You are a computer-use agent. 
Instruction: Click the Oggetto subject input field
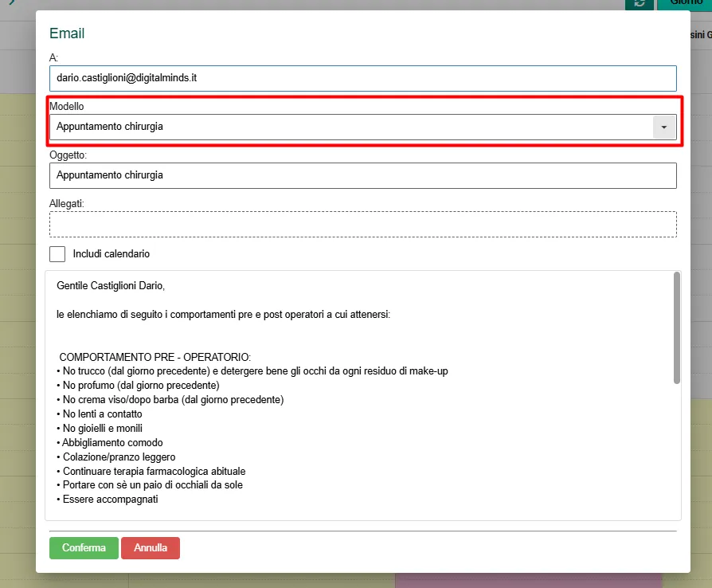point(363,175)
